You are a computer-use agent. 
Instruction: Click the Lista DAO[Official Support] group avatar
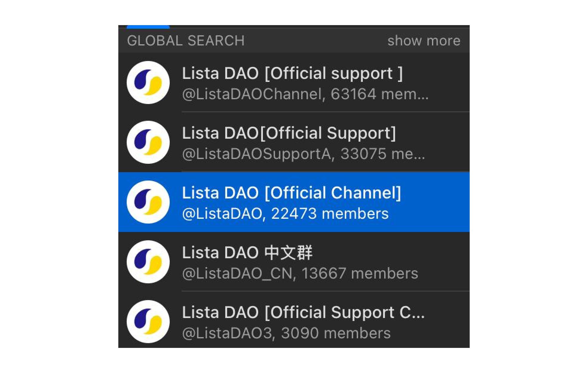click(148, 142)
